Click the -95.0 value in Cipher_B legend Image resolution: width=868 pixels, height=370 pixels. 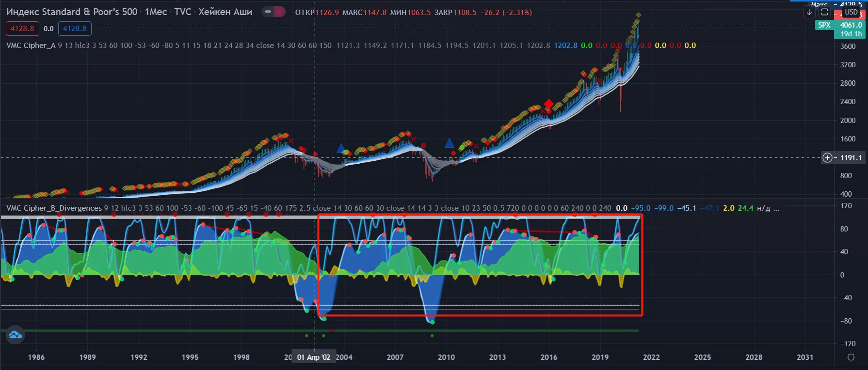[641, 208]
